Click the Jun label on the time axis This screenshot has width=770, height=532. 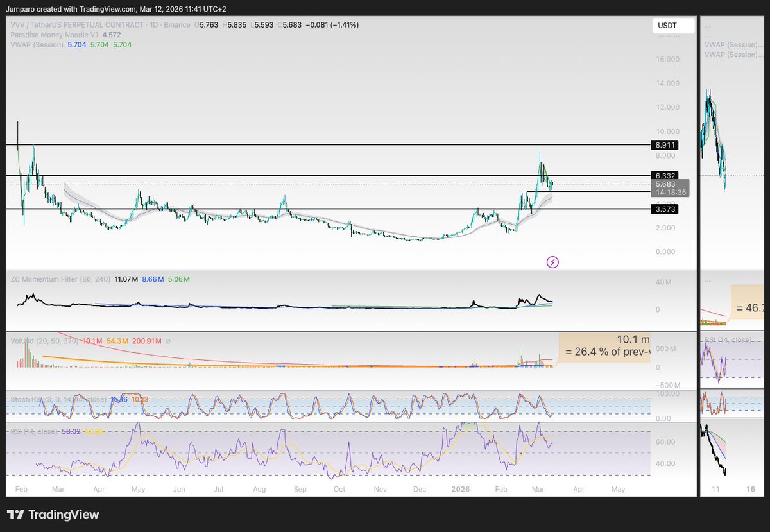180,489
